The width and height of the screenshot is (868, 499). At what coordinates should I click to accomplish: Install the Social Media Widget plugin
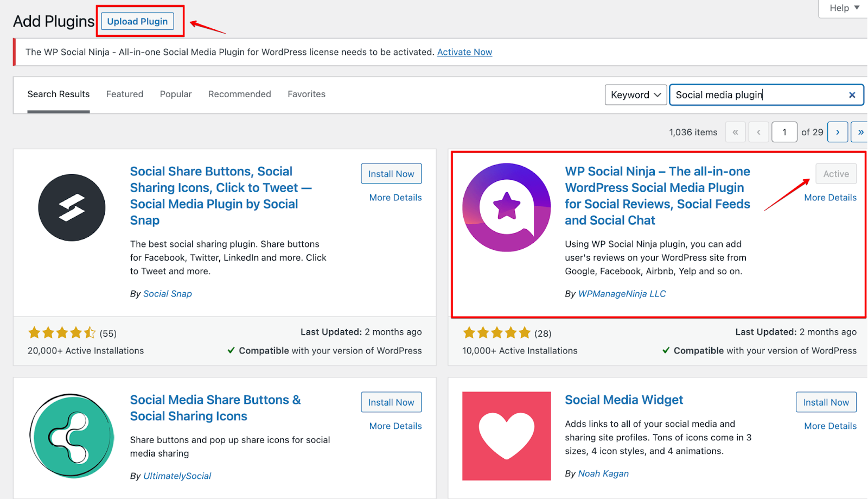point(826,402)
